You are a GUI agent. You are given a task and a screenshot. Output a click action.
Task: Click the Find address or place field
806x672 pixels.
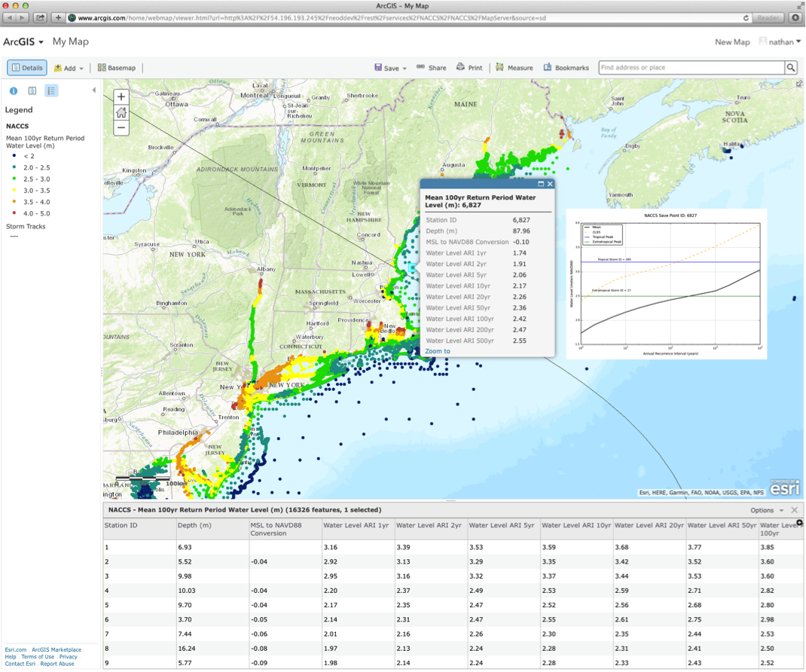pyautogui.click(x=691, y=68)
